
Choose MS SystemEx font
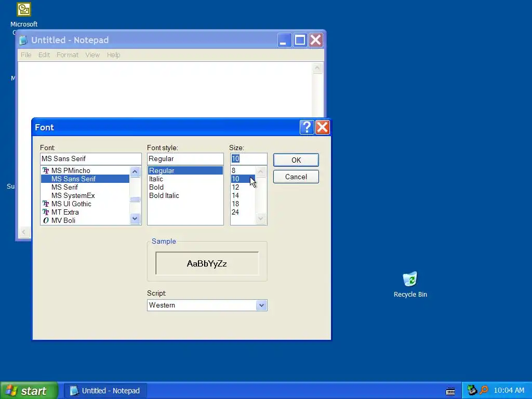[x=85, y=195]
